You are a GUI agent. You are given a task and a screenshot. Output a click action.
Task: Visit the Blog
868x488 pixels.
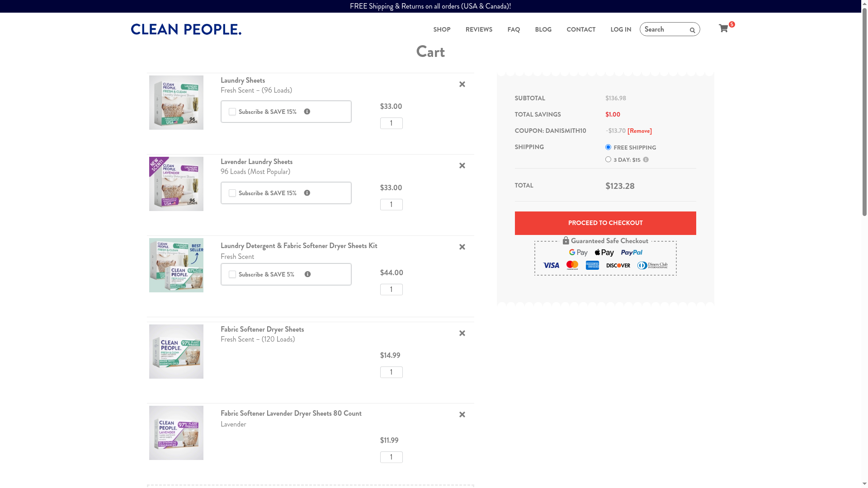pos(543,29)
